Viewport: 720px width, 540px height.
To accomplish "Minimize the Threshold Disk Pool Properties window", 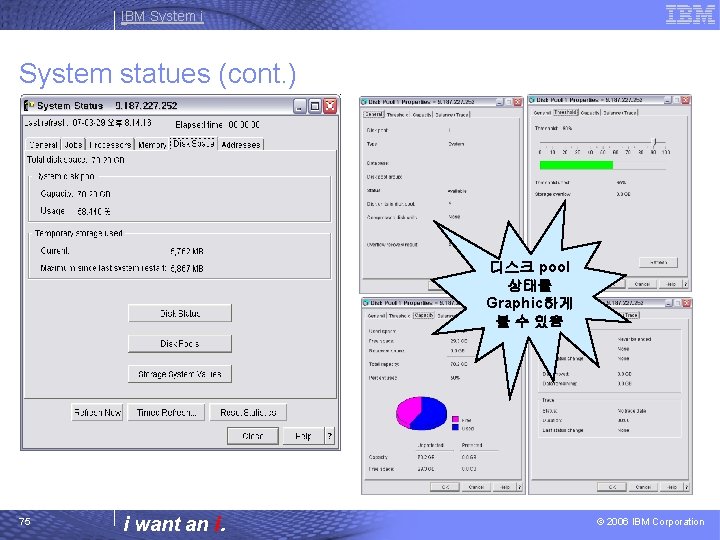I will (x=668, y=100).
